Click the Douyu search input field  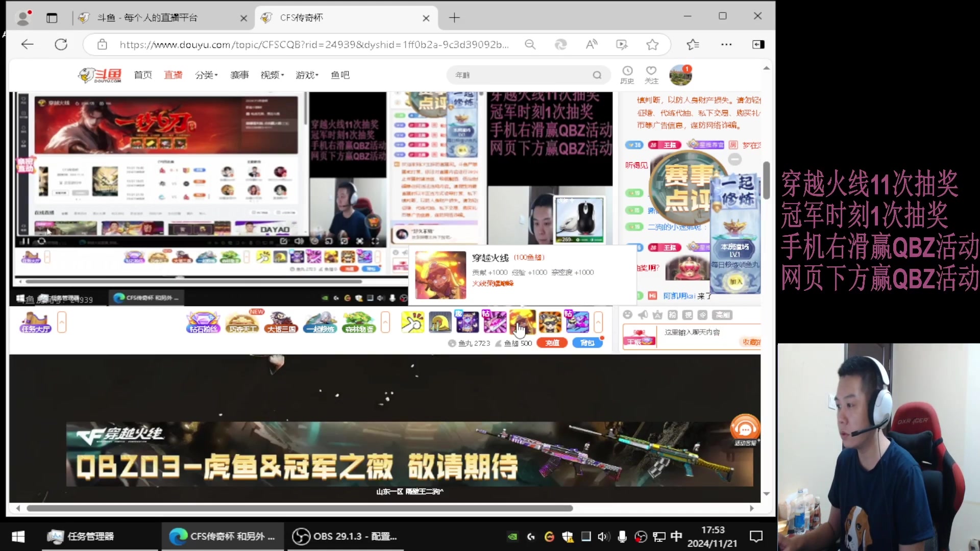[x=520, y=75]
